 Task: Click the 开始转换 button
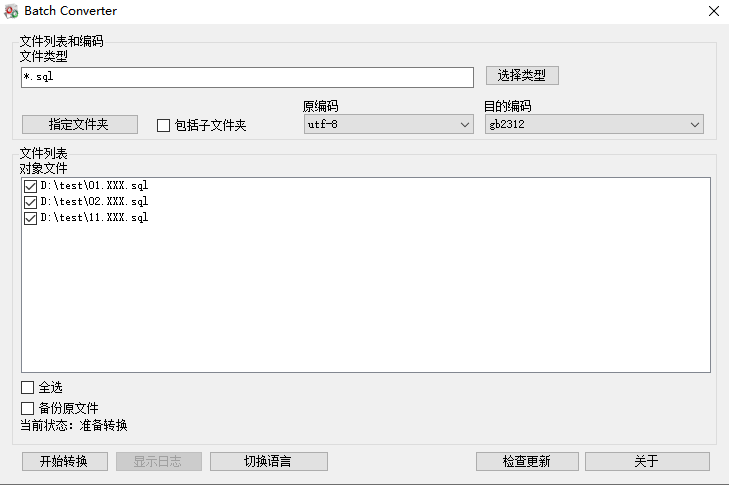pyautogui.click(x=65, y=461)
